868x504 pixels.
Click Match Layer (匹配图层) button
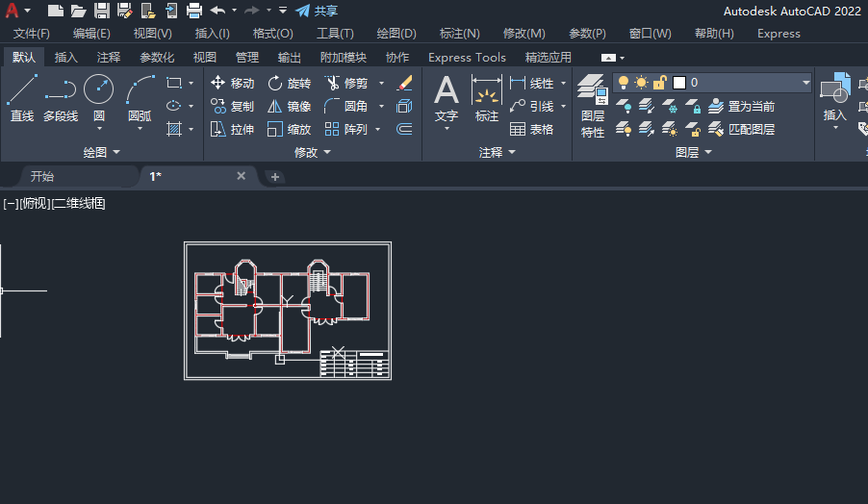[741, 129]
